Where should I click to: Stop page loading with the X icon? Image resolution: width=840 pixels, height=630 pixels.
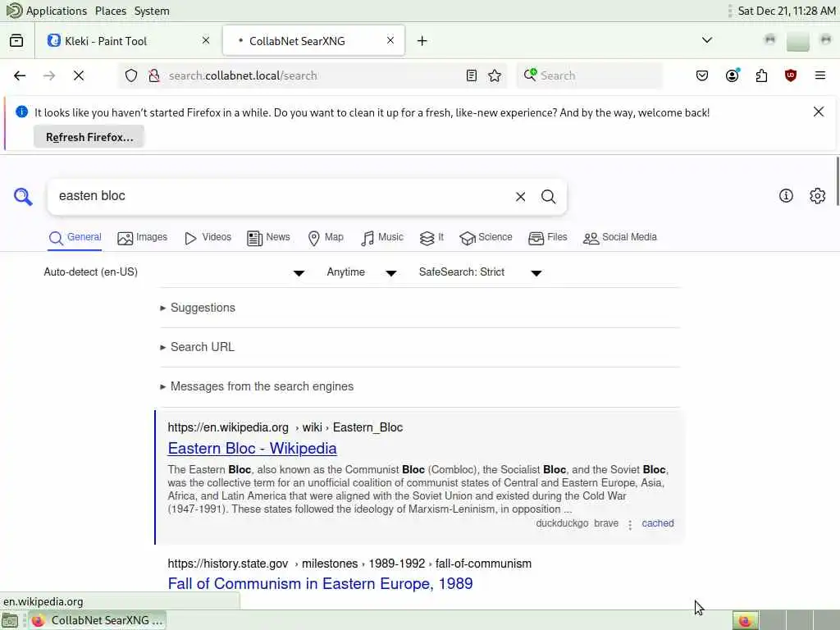[x=79, y=75]
